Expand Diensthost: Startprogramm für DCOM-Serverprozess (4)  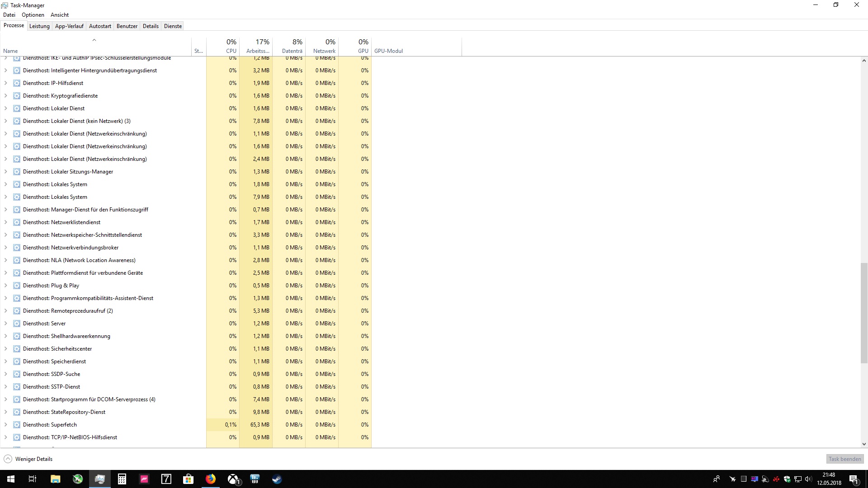tap(5, 399)
